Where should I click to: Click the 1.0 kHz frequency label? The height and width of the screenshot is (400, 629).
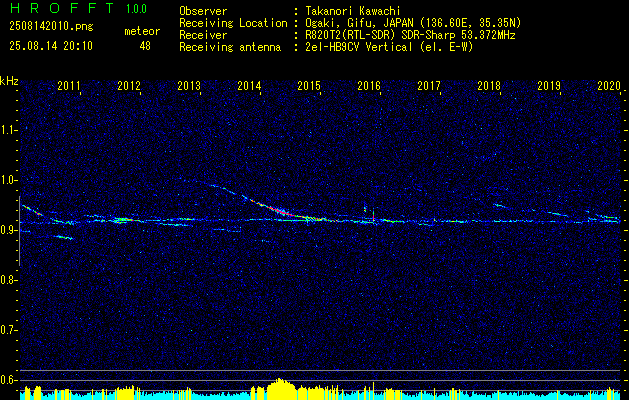point(8,180)
